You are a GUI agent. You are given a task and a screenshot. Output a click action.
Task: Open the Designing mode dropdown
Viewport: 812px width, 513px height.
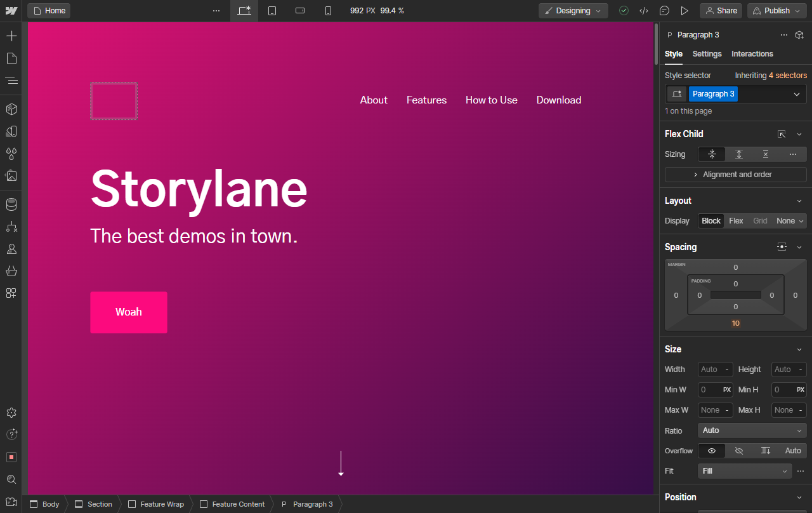coord(573,11)
